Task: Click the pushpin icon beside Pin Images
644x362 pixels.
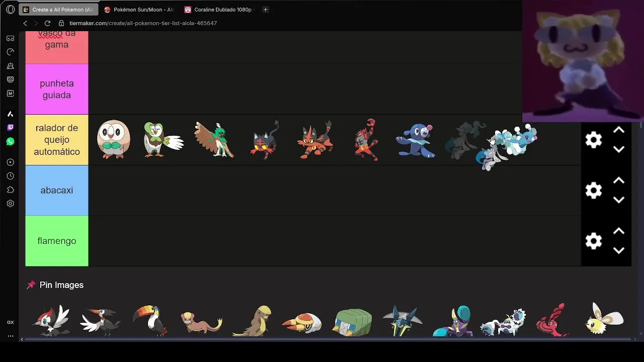Action: click(31, 285)
